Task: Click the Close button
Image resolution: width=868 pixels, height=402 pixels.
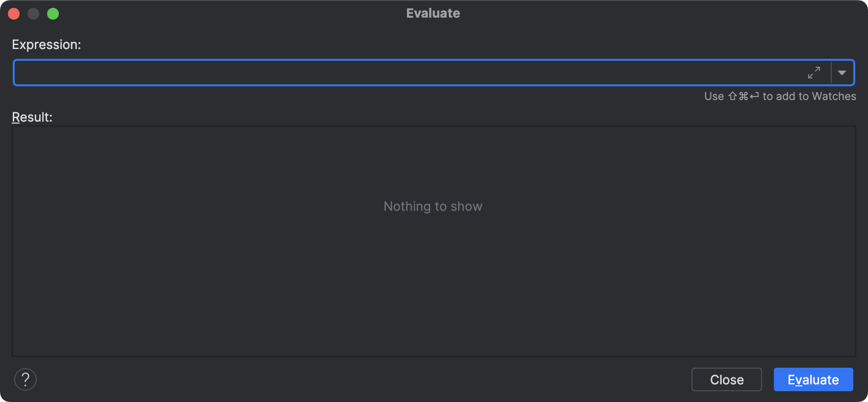Action: click(x=726, y=379)
